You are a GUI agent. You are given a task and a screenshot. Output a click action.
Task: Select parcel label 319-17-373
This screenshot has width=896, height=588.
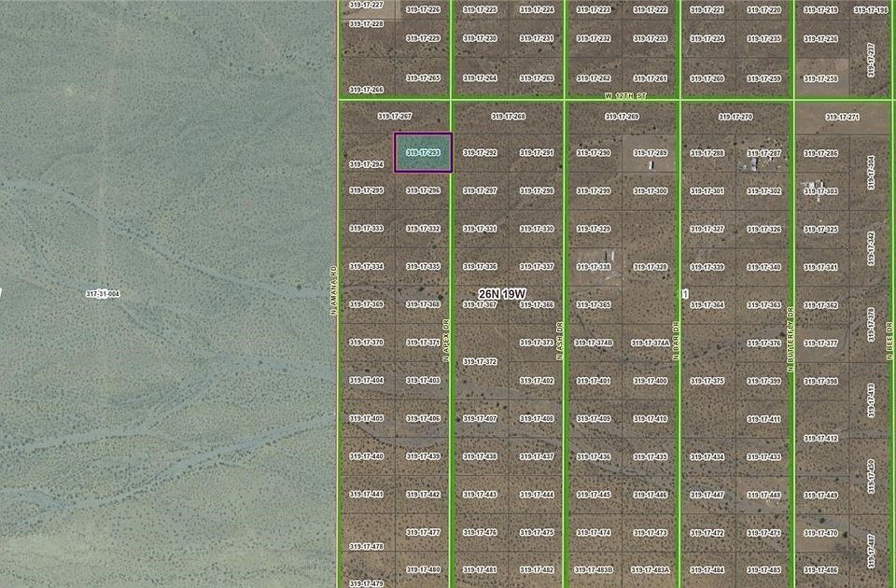pos(537,343)
